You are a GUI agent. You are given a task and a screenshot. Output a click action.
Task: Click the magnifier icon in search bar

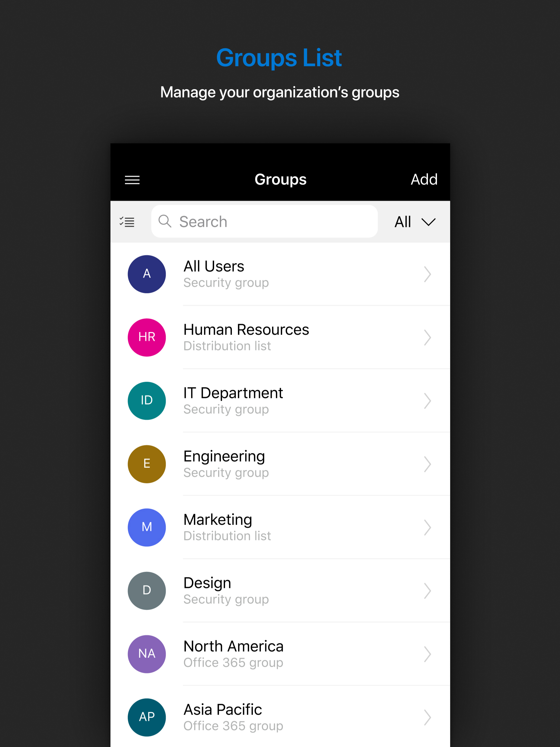pos(165,221)
